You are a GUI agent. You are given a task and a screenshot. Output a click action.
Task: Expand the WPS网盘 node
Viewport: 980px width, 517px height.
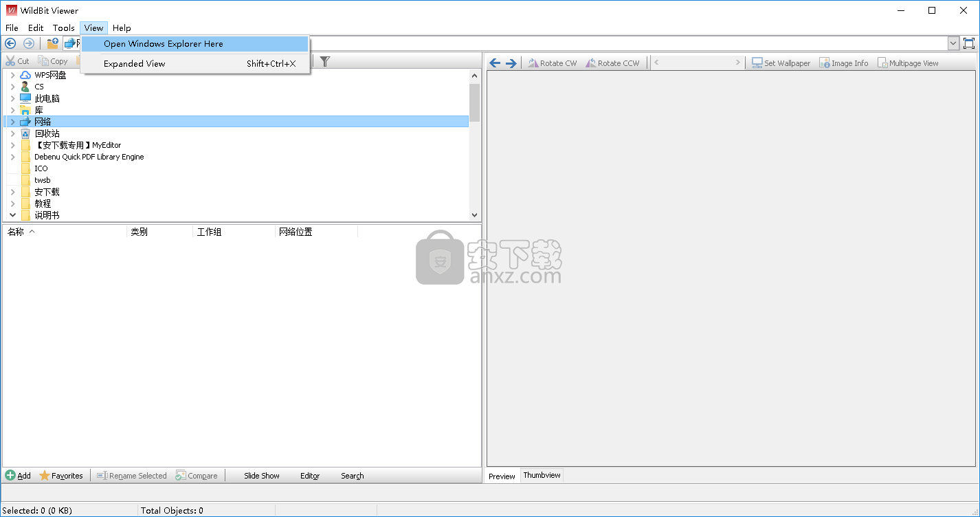12,75
